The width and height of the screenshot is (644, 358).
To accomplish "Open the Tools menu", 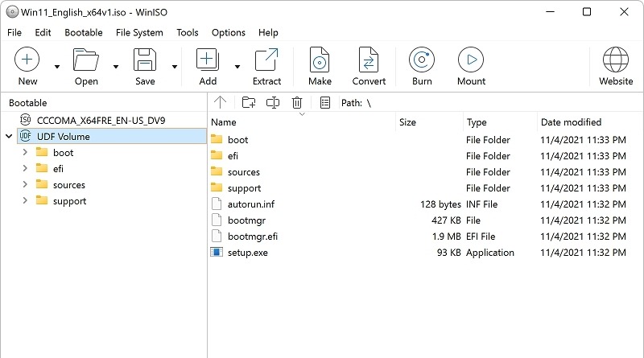I will point(188,32).
